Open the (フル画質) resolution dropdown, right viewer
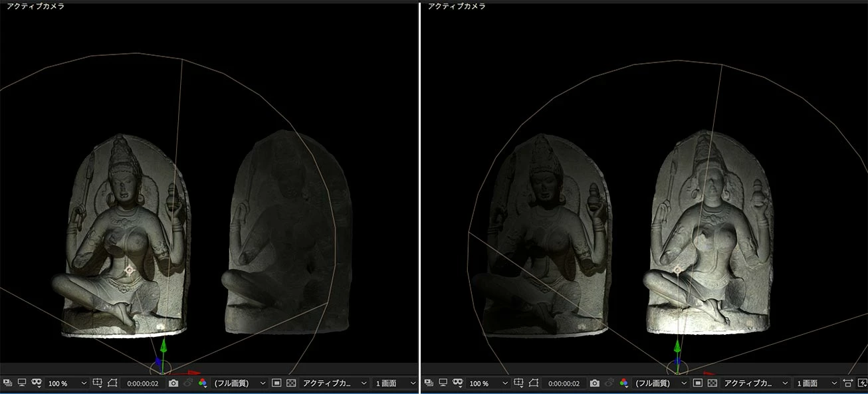 pos(661,383)
